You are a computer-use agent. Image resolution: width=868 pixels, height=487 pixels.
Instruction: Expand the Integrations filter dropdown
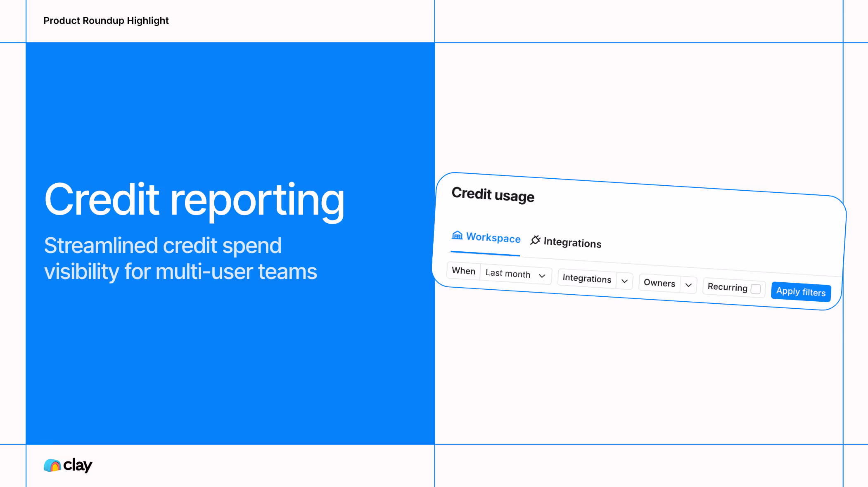pos(587,279)
